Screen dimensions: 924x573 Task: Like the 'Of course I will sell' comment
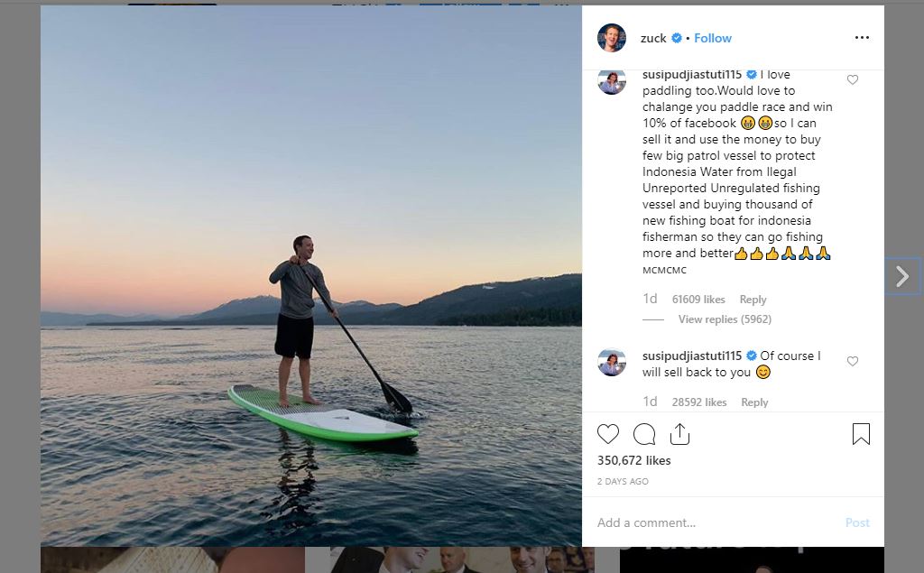[853, 361]
